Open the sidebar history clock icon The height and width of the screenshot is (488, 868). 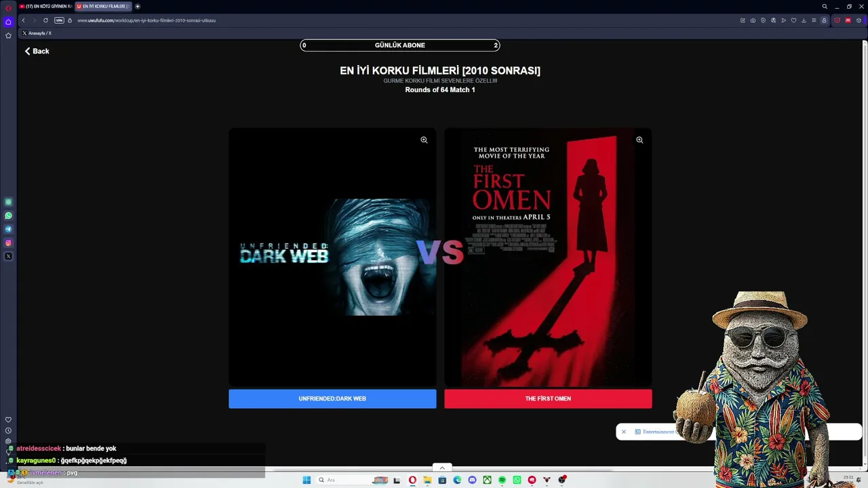[8, 430]
